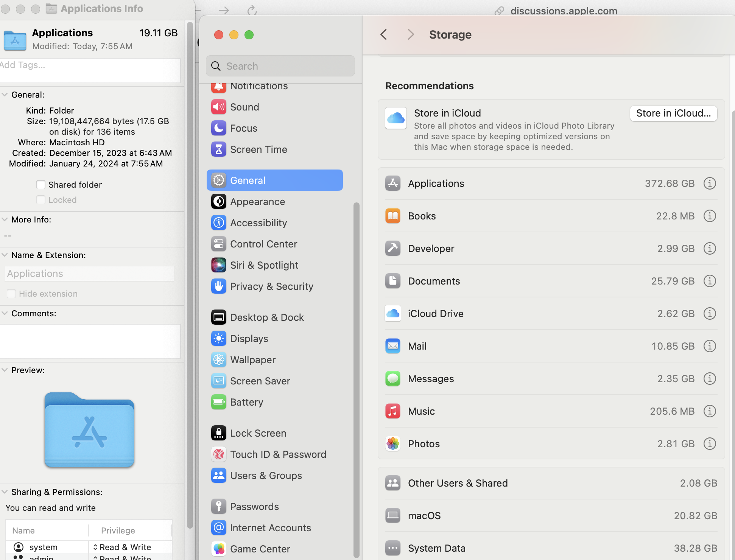Viewport: 735px width, 560px height.
Task: Check the Shared folder checkbox
Action: pos(41,185)
